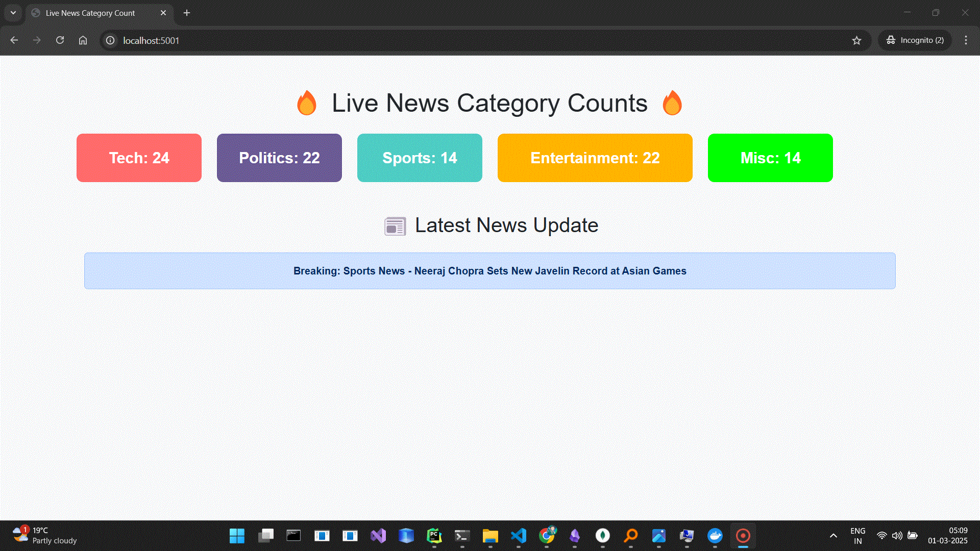Open Chrome three-dot menu
This screenshot has width=980, height=551.
pyautogui.click(x=966, y=40)
